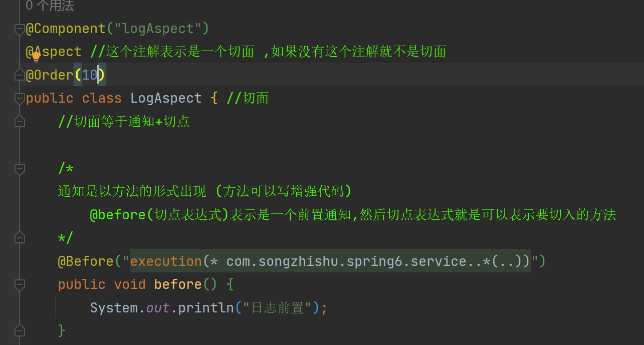
Task: Click fold marker beside 切面等于通知+切点 comment
Action: click(x=20, y=121)
